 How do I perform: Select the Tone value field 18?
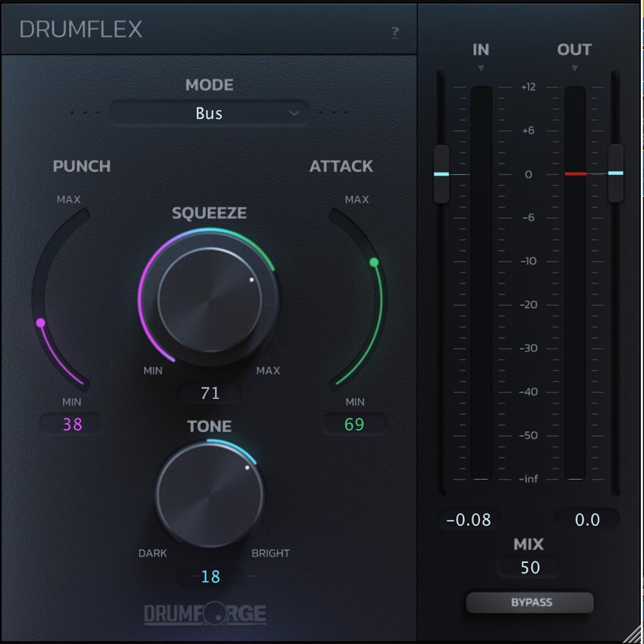210,576
